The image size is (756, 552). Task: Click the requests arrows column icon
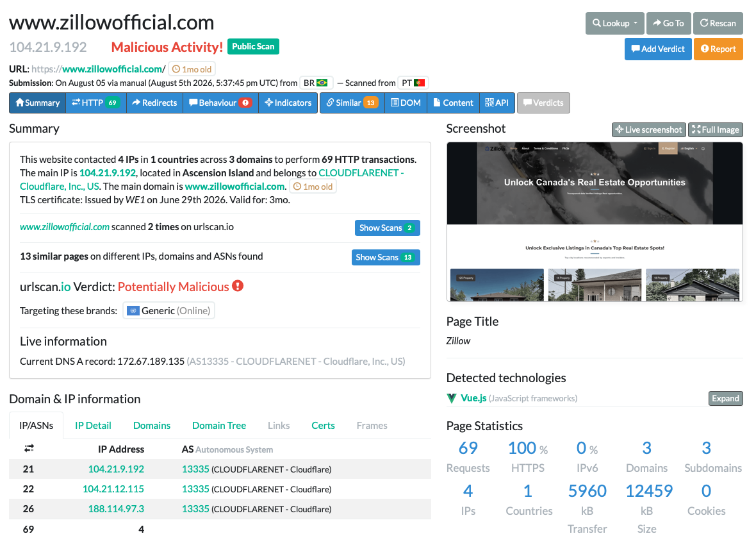click(29, 449)
